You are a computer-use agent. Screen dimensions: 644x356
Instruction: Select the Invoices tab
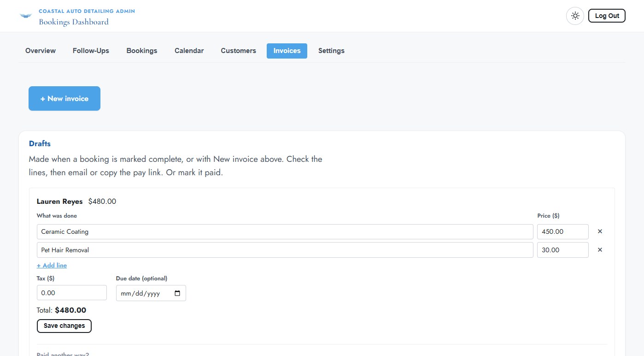(287, 51)
